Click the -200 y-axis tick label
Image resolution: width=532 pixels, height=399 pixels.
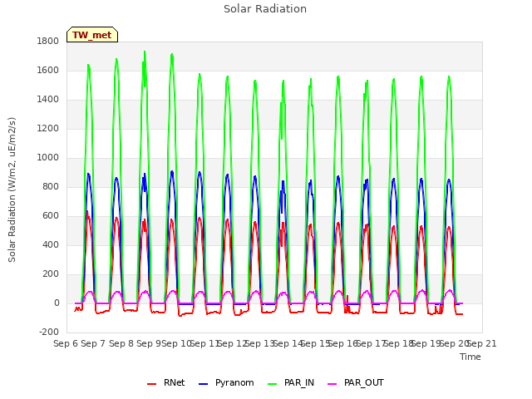click(x=49, y=332)
